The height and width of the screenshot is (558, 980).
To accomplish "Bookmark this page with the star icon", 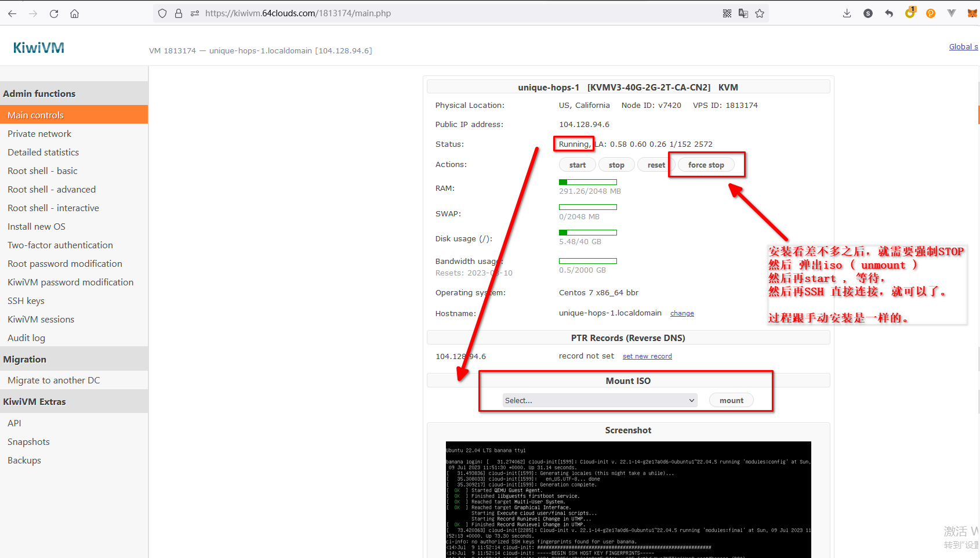I will point(760,13).
